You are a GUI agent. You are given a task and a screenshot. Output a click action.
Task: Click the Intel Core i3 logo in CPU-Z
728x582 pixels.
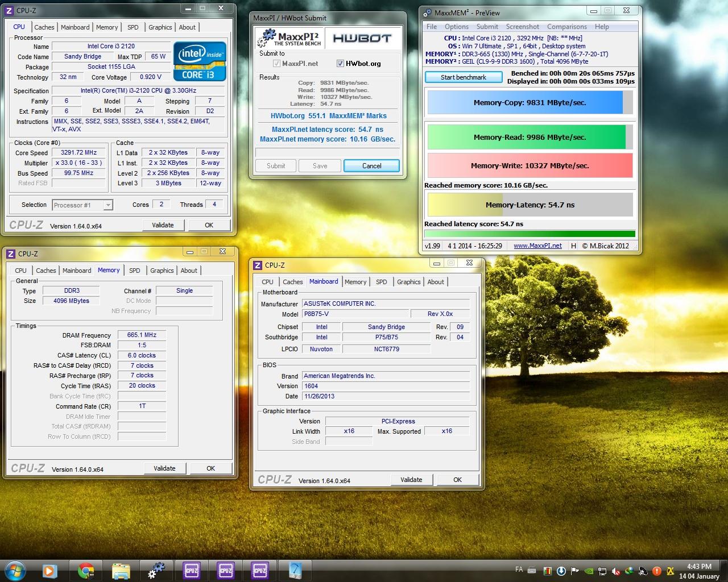(x=200, y=61)
